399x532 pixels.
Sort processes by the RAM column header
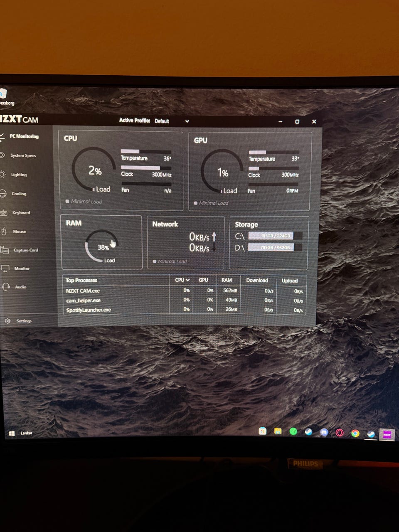click(x=227, y=280)
